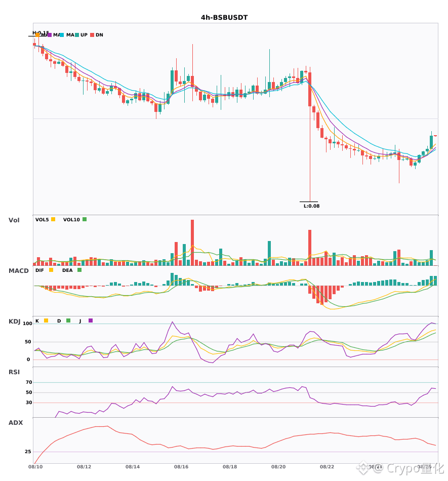Click the MACD panel label
This screenshot has width=448, height=481.
coord(18,271)
